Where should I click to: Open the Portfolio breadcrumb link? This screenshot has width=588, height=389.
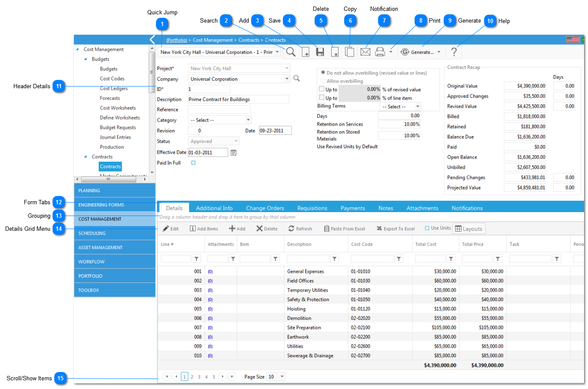176,40
